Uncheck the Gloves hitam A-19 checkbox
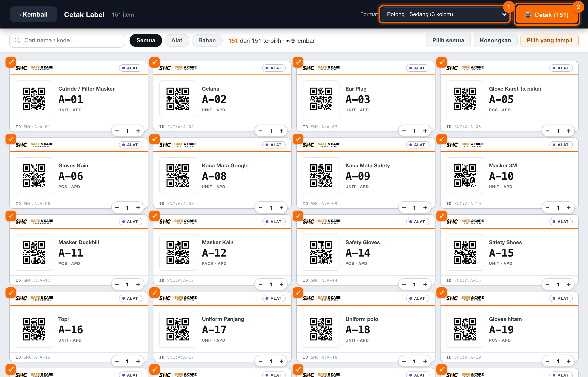 [441, 293]
